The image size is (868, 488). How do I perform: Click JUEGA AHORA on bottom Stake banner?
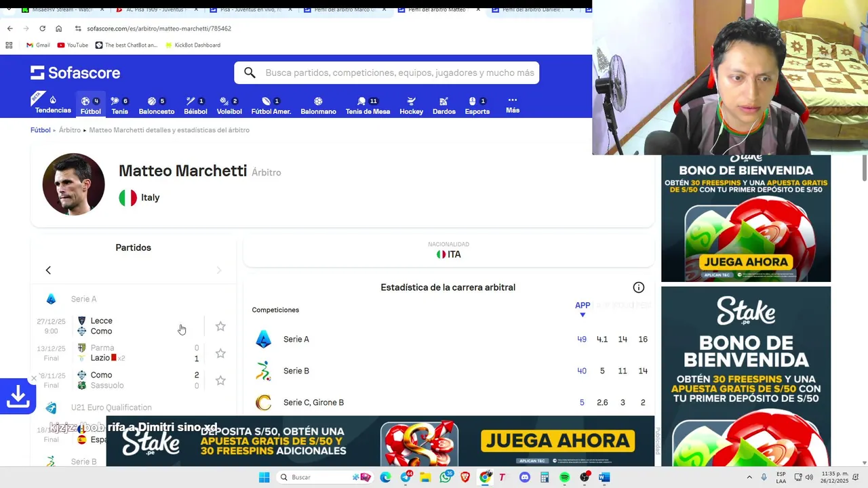pyautogui.click(x=557, y=442)
